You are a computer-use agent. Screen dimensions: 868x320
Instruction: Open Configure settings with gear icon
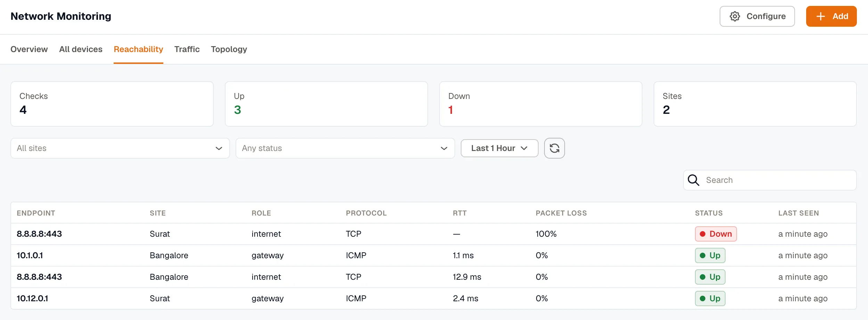pyautogui.click(x=757, y=16)
